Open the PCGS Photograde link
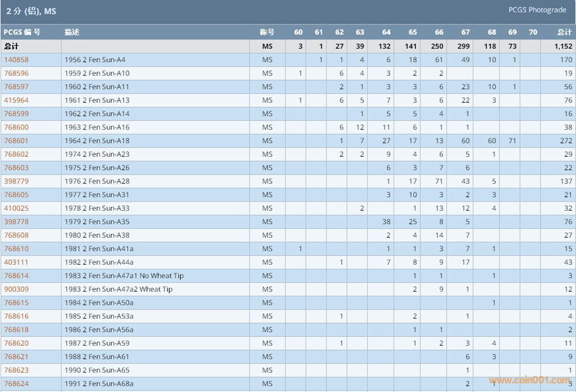Screen dimensions: 576x392 (x=537, y=10)
